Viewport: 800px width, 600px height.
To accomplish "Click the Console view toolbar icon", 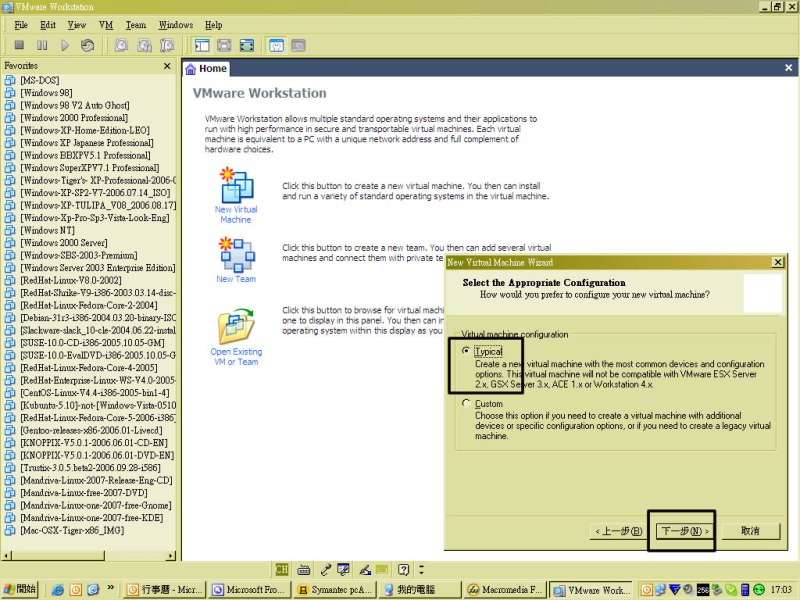I will (298, 45).
